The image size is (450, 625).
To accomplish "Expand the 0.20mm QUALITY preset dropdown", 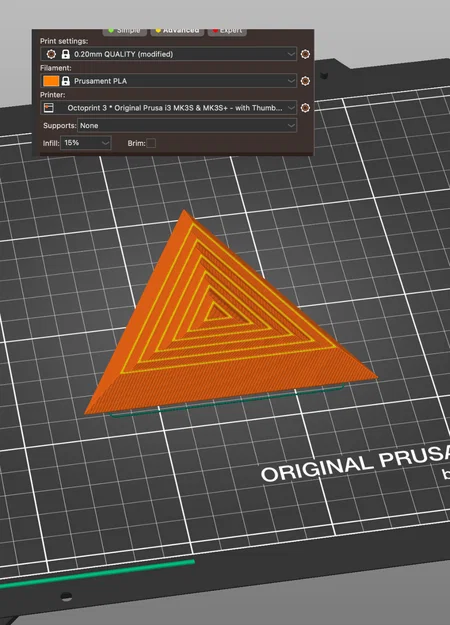I will click(x=168, y=54).
